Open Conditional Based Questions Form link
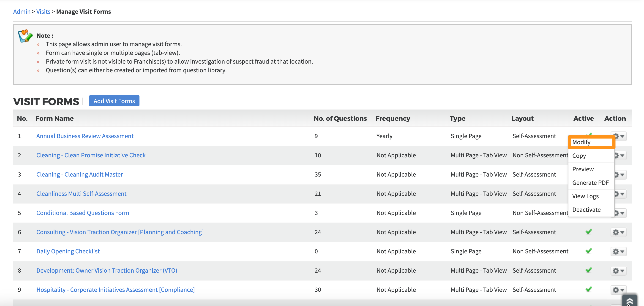644x306 pixels. (x=83, y=213)
